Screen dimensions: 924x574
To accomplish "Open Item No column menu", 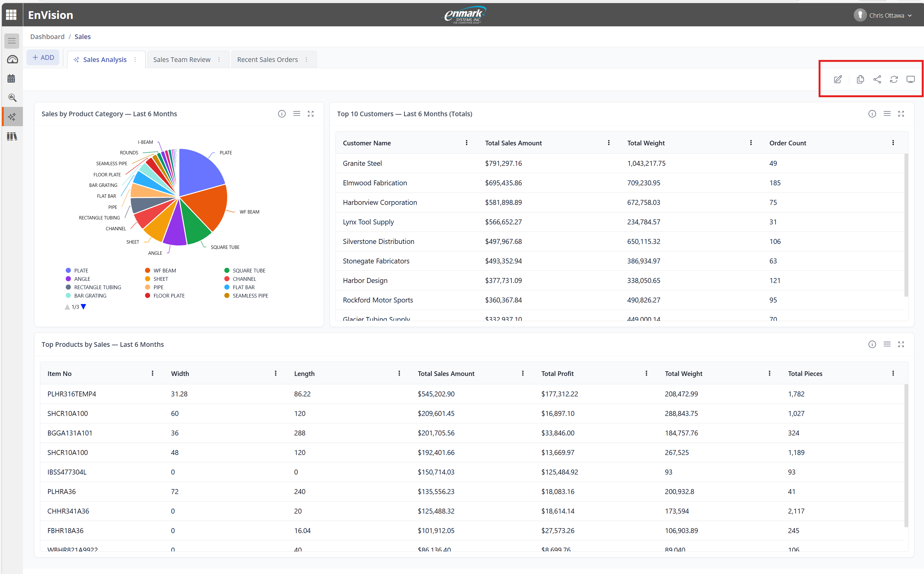I will point(152,373).
